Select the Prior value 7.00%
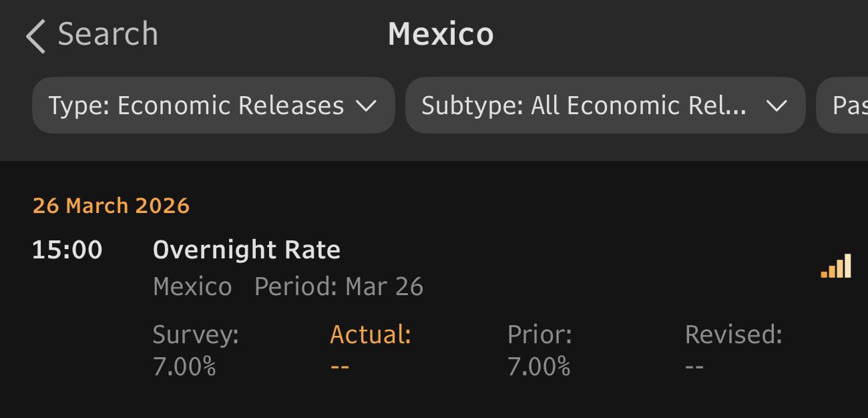The width and height of the screenshot is (868, 418). 539,367
